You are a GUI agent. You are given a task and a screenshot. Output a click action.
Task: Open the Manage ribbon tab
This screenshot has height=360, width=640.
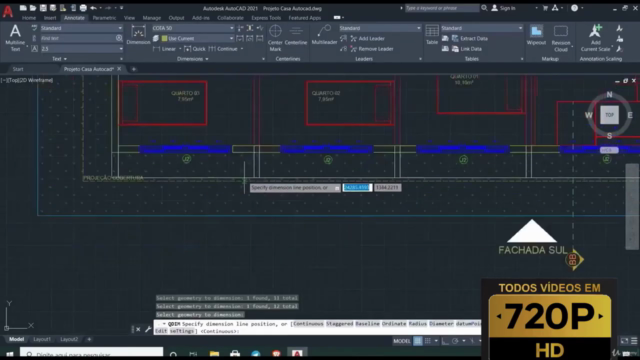(151, 18)
